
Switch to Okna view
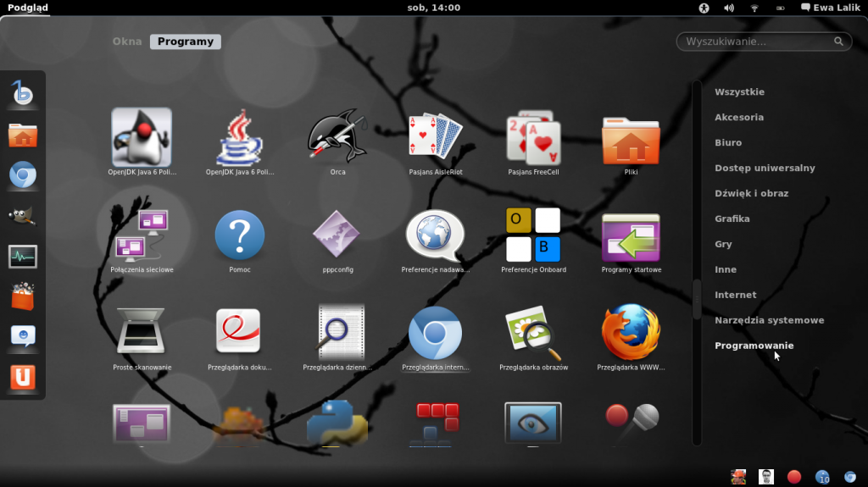127,42
